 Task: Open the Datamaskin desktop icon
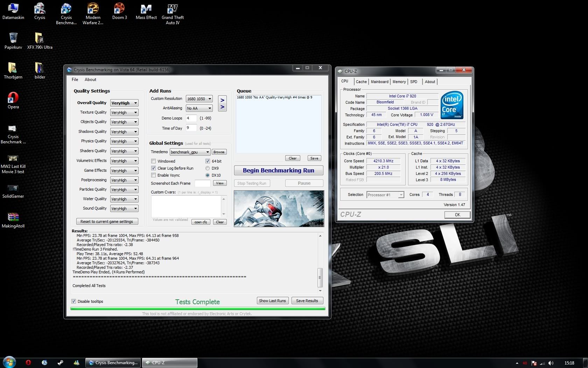tap(13, 11)
